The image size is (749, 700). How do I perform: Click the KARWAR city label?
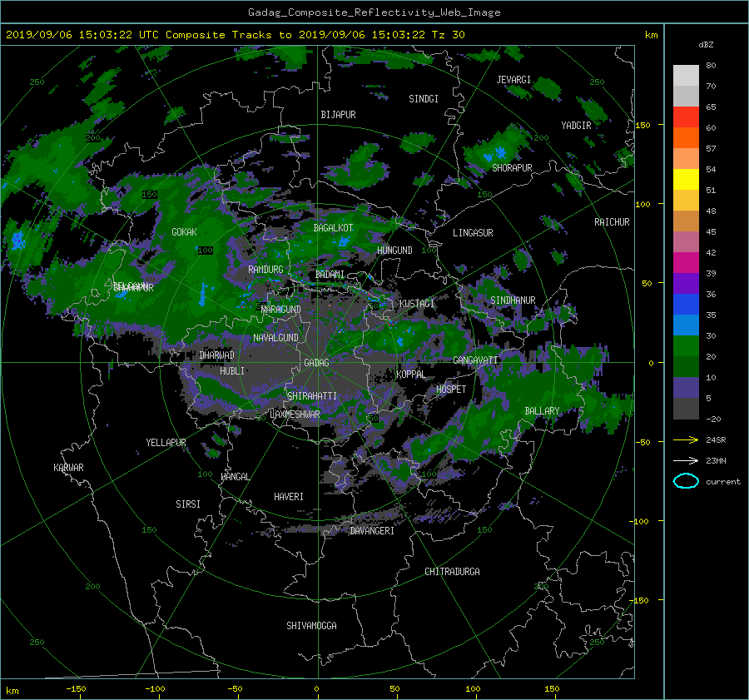pos(68,467)
